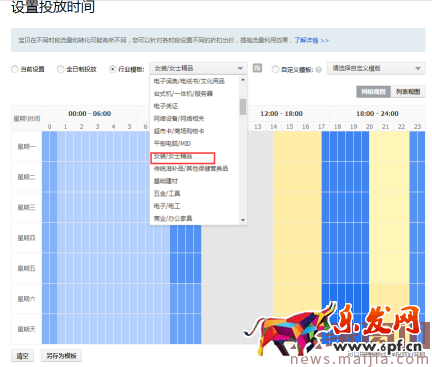The width and height of the screenshot is (432, 367).
Task: Click the 星期三 row label
Action: pos(26,207)
